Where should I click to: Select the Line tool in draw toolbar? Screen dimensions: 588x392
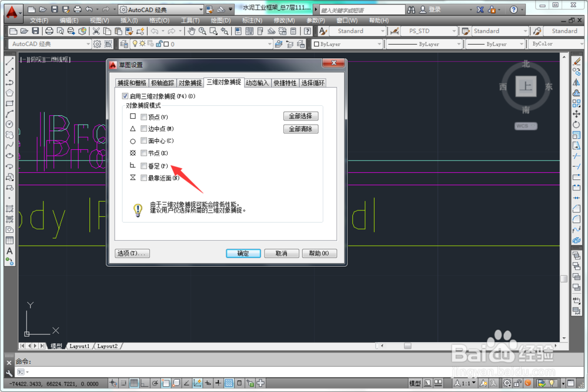pos(9,62)
